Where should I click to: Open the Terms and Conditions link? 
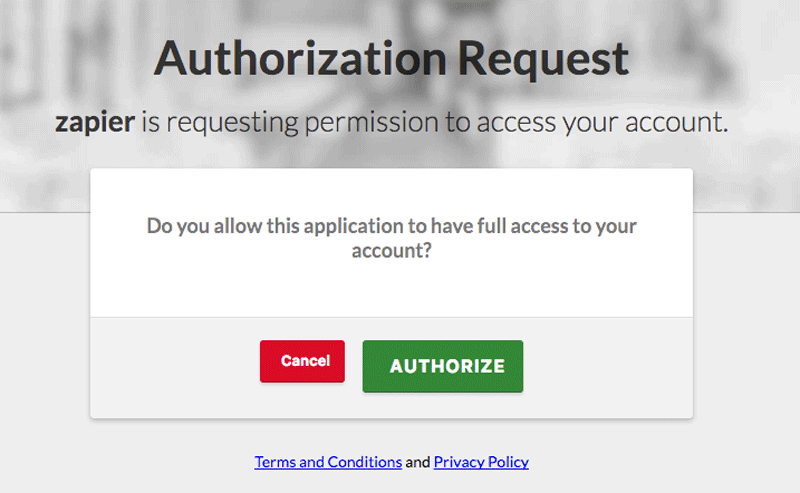pos(328,462)
